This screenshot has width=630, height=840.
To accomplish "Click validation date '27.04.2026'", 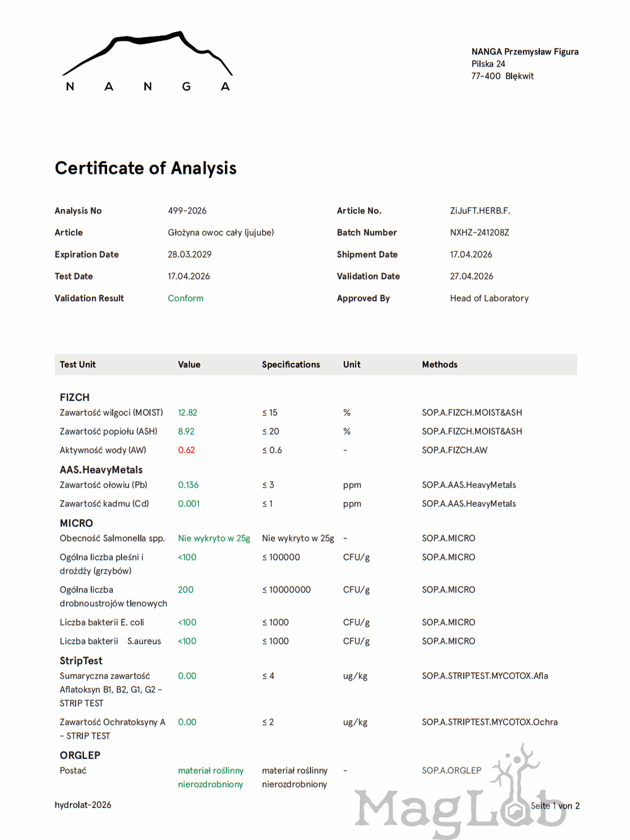I will coord(471,276).
